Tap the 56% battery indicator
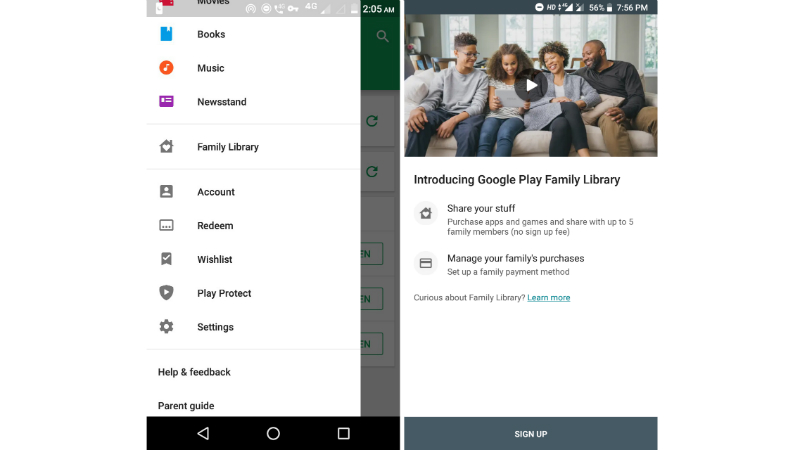This screenshot has width=800, height=450. 601,8
